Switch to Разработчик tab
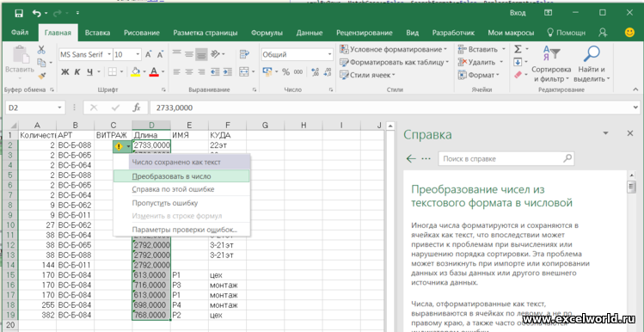644x332 pixels. tap(453, 33)
